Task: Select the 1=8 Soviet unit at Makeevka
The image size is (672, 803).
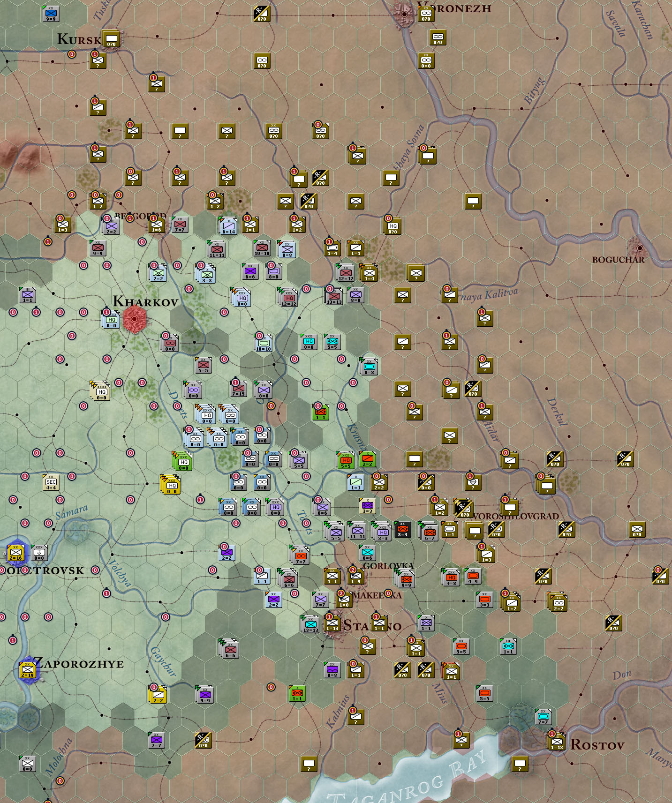Action: 344,600
